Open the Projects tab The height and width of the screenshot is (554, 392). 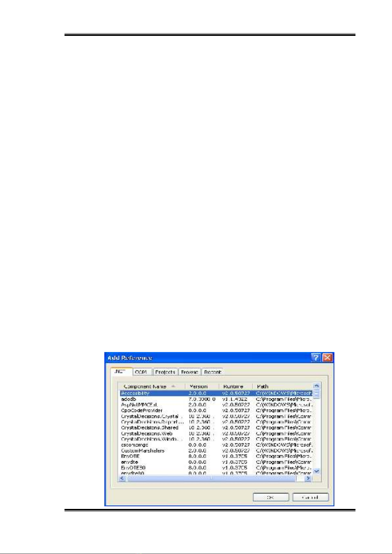pos(165,372)
